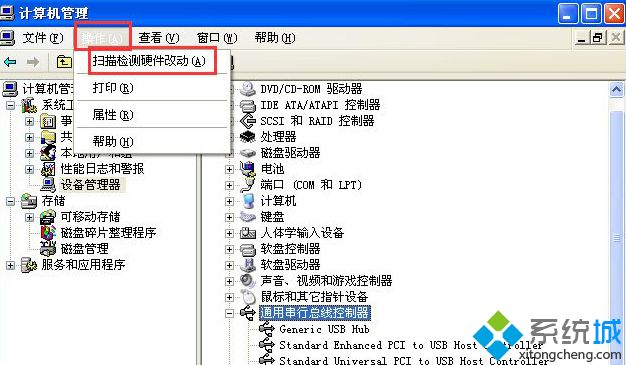Image resolution: width=626 pixels, height=365 pixels.
Task: Click the 声音、视频和游戏控制器 speaker icon
Action: click(248, 281)
